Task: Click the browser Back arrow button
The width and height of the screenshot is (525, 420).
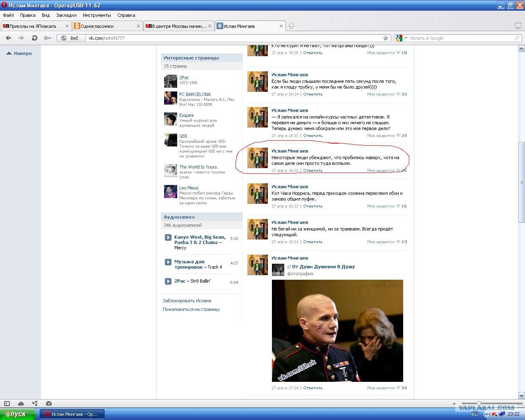Action: coord(8,38)
